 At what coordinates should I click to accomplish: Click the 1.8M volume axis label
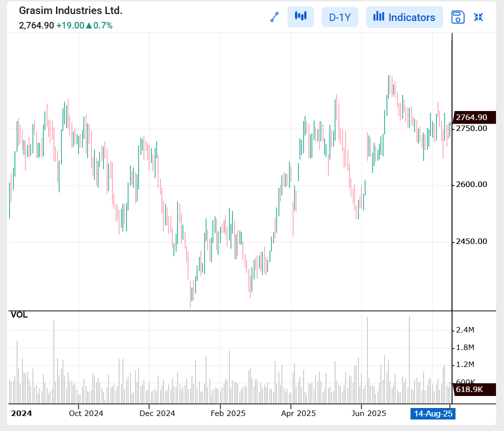(465, 347)
